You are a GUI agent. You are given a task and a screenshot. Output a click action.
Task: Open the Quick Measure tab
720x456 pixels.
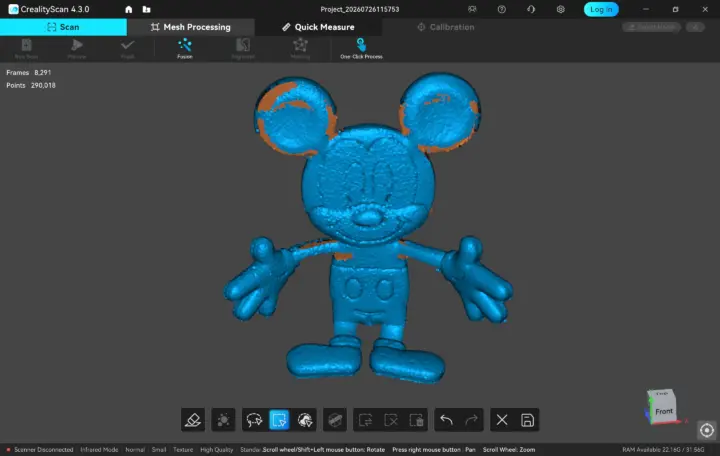coord(318,27)
